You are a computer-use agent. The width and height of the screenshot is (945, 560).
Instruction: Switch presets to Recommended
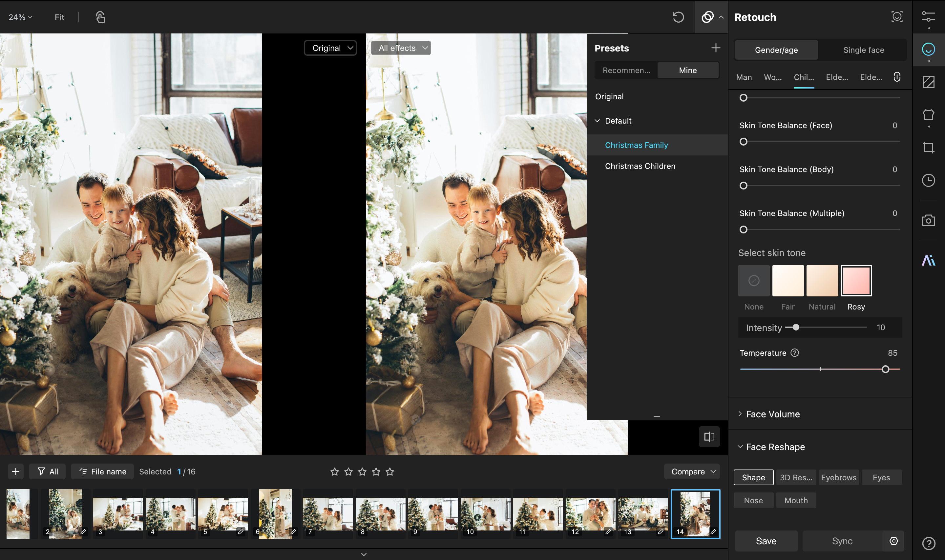626,70
